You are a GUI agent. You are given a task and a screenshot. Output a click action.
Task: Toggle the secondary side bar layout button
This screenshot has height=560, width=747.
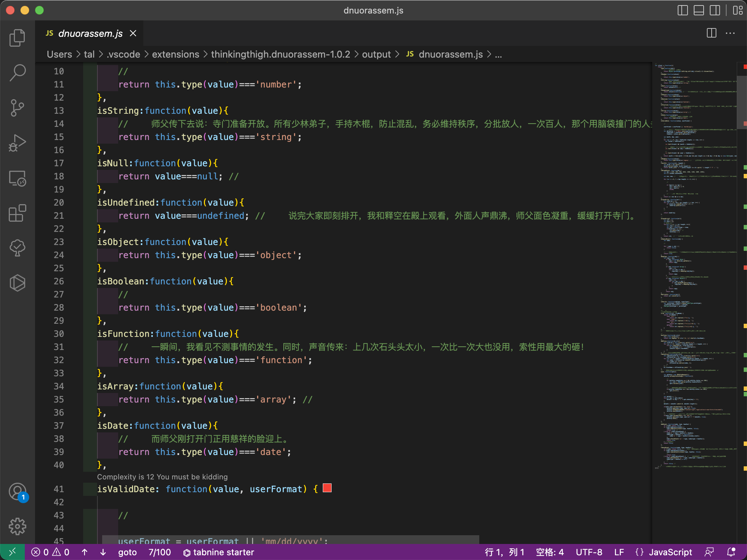coord(715,10)
